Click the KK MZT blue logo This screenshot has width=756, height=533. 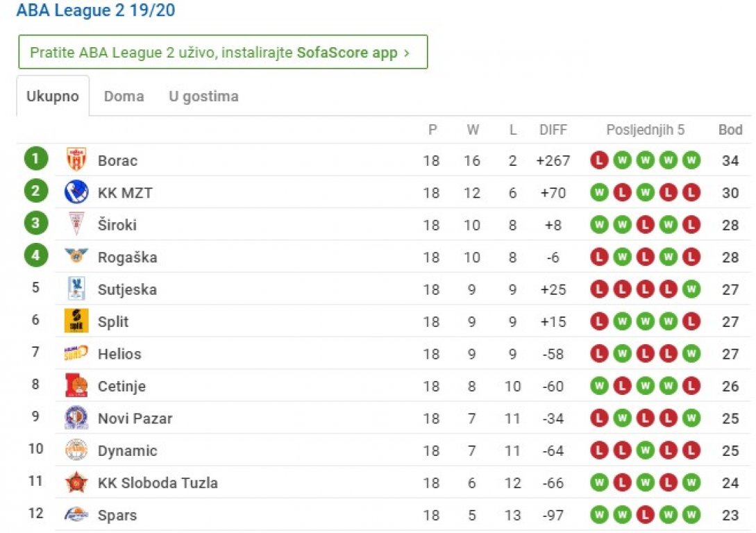pyautogui.click(x=76, y=192)
